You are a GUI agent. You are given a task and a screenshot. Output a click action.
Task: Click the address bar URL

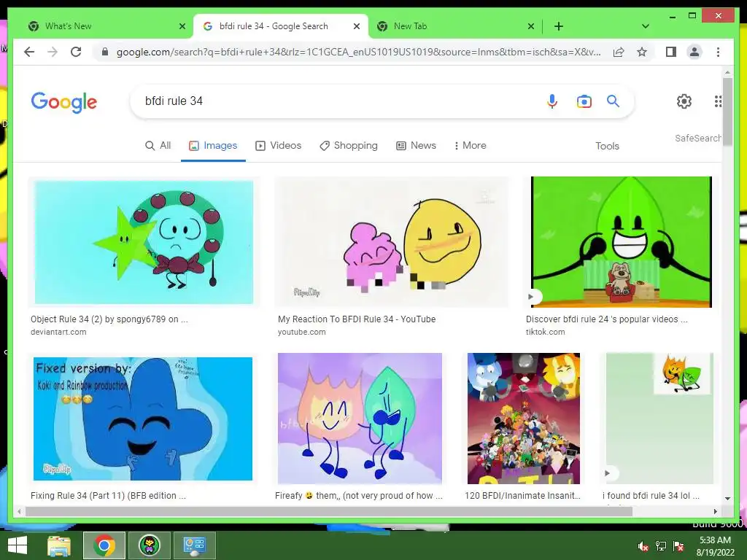click(x=358, y=52)
